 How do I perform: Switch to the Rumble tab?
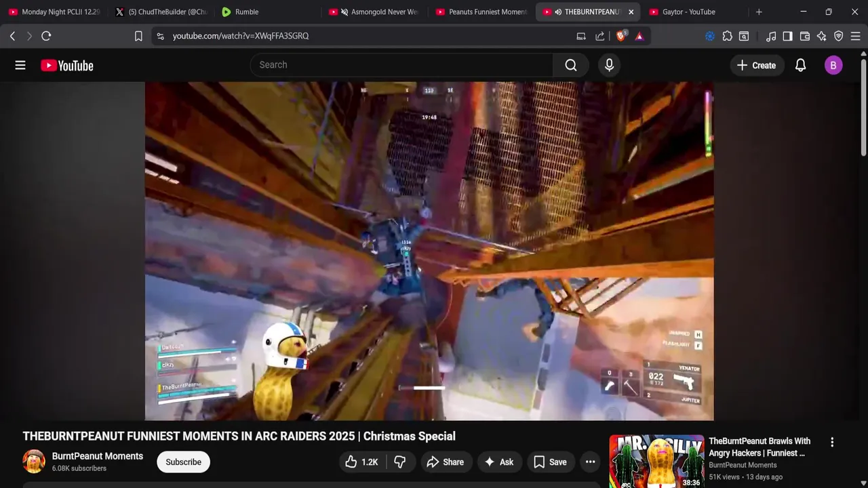[268, 12]
